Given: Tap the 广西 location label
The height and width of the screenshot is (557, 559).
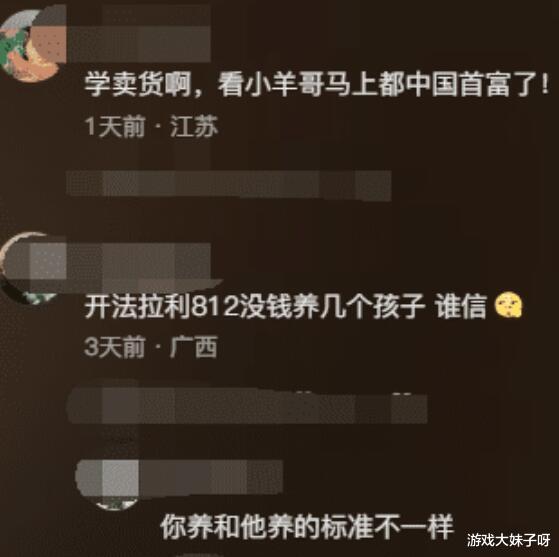Looking at the screenshot, I should [194, 347].
